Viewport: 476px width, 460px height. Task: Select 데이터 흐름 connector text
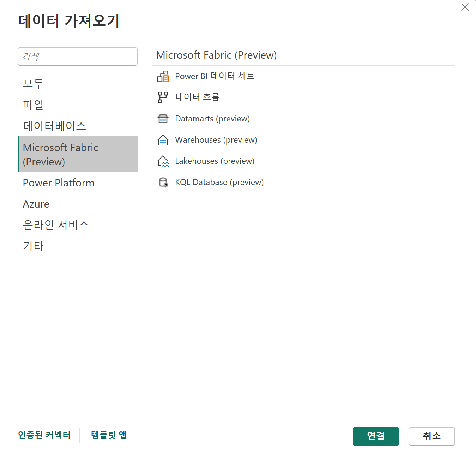pos(197,97)
